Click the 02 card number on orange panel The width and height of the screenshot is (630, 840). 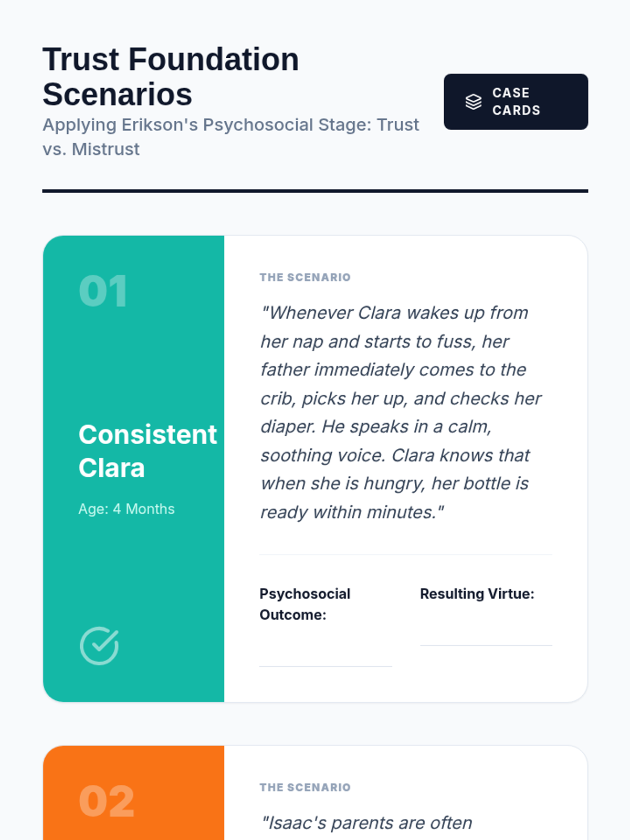(107, 801)
